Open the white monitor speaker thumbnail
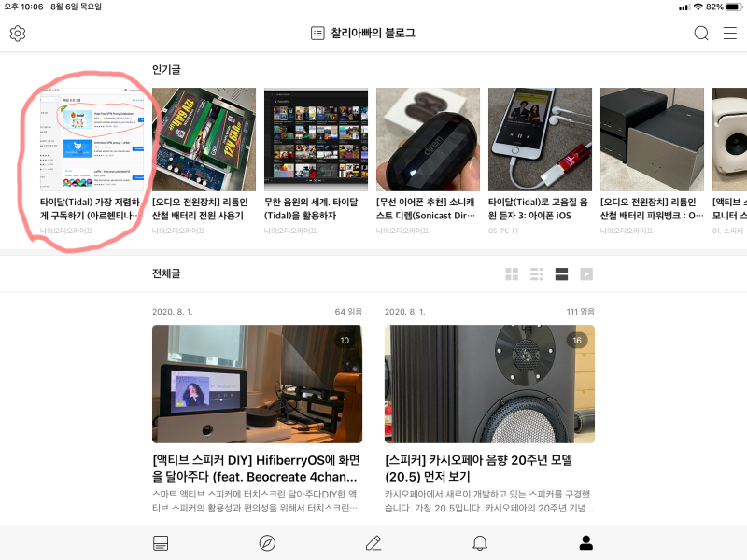Image resolution: width=747 pixels, height=560 pixels. [x=729, y=139]
